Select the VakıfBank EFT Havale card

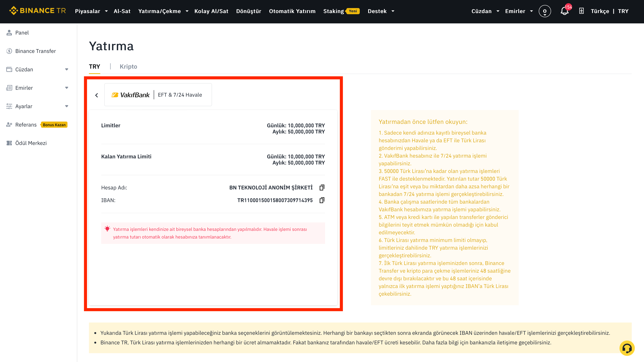[x=158, y=95]
